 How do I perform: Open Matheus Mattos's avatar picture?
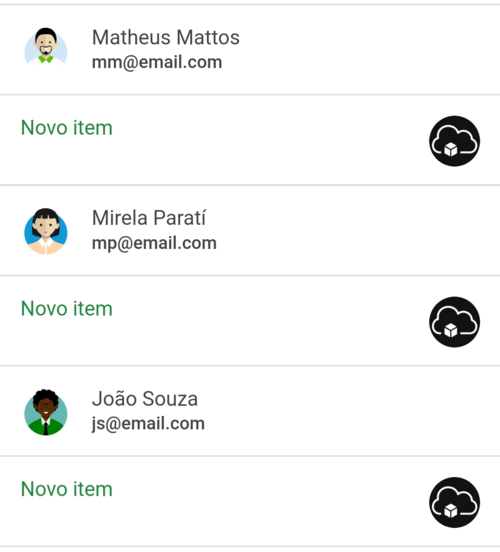pyautogui.click(x=46, y=50)
